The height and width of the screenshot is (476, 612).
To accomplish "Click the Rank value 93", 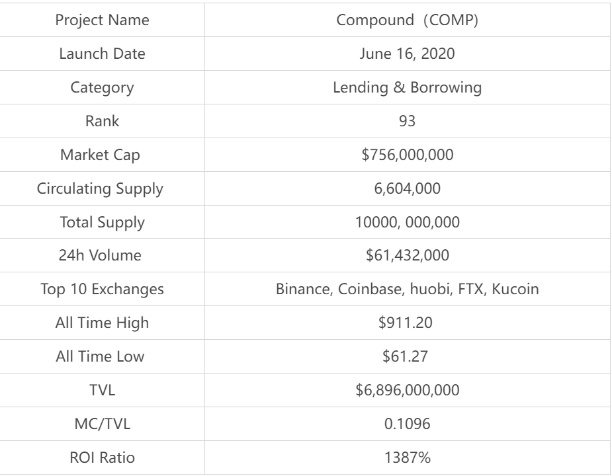I will coord(407,121).
